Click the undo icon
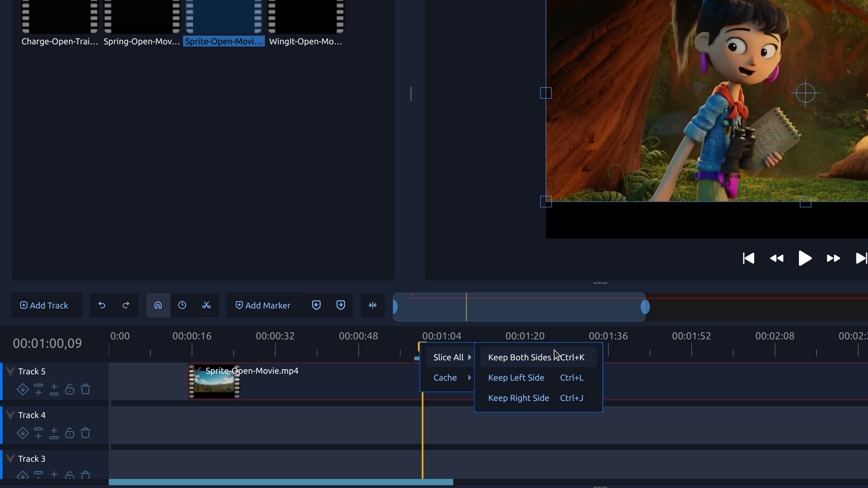 point(102,305)
